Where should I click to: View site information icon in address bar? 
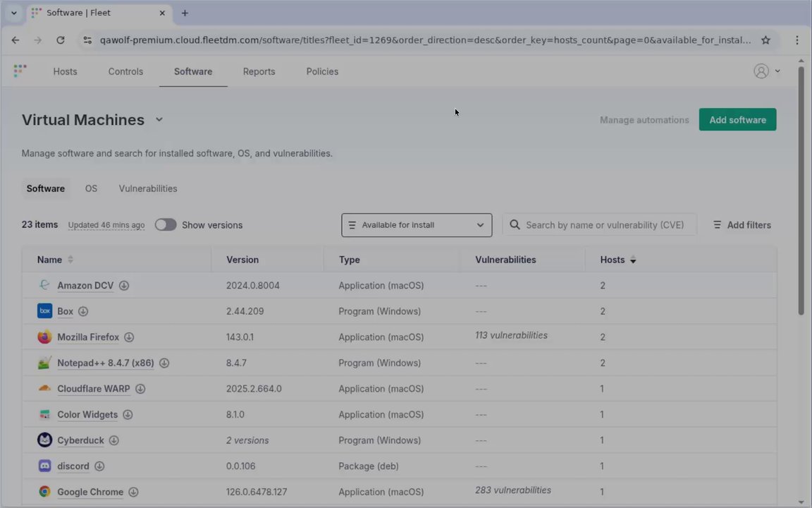point(87,40)
